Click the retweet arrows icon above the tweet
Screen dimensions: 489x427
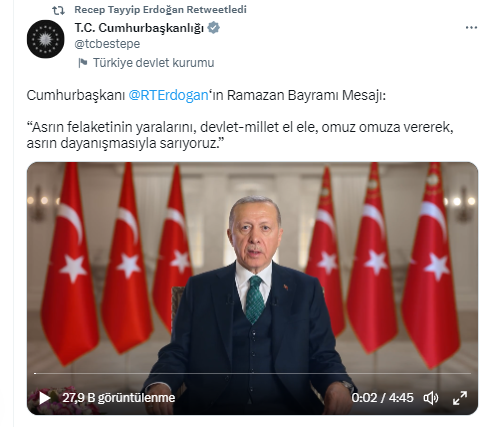pos(58,10)
